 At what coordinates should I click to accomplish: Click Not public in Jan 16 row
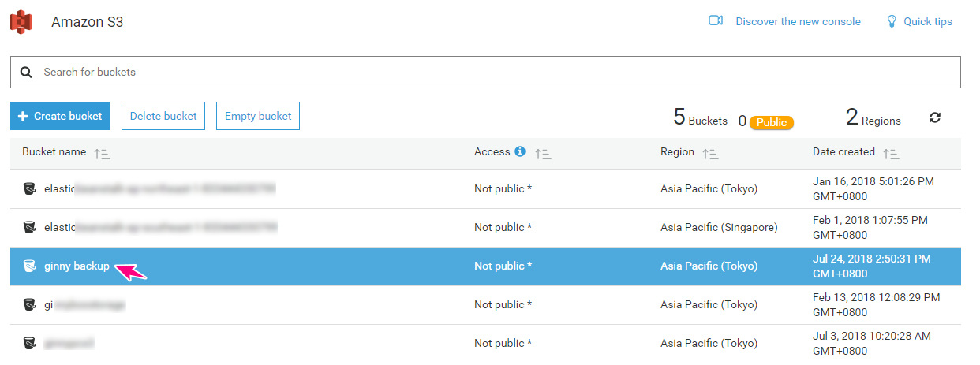[x=503, y=188]
